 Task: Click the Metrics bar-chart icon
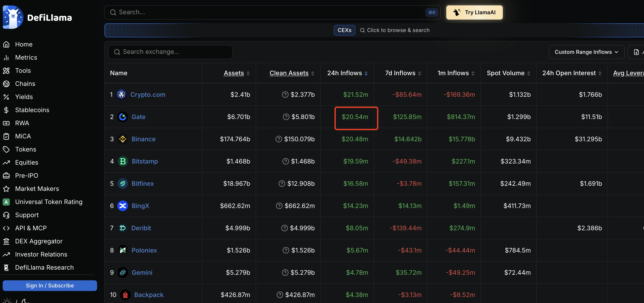[6, 57]
